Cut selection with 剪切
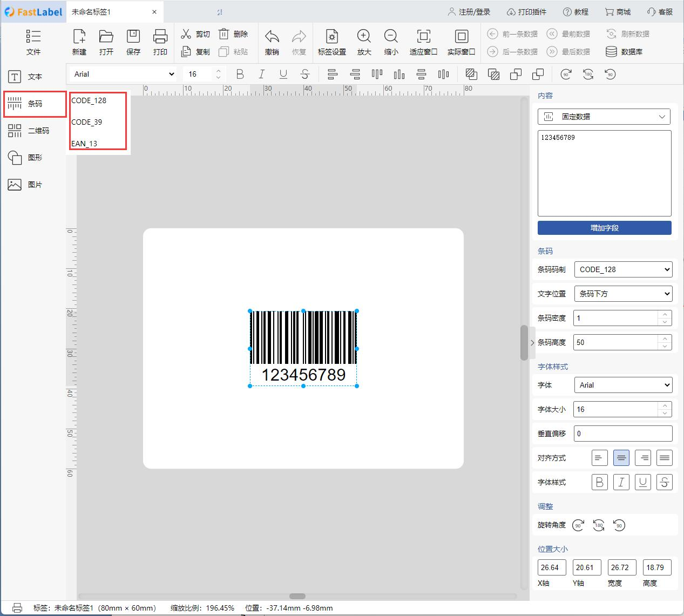The height and width of the screenshot is (616, 684). pos(195,34)
